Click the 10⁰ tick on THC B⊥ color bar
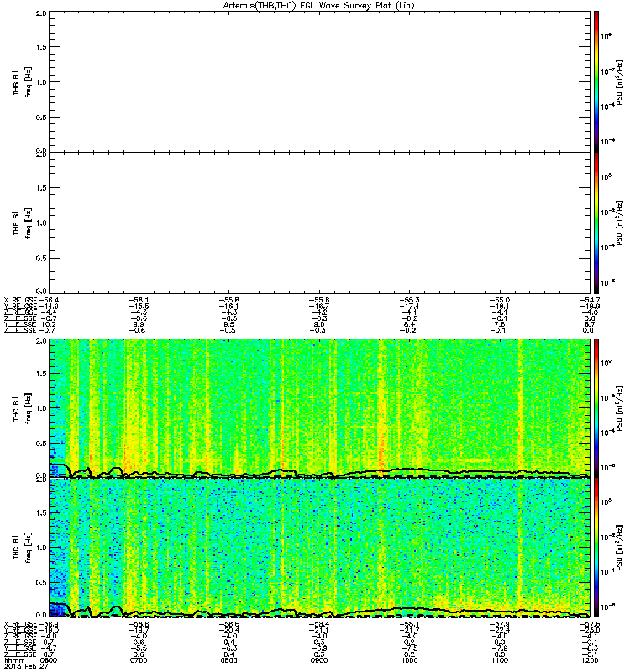 (606, 363)
